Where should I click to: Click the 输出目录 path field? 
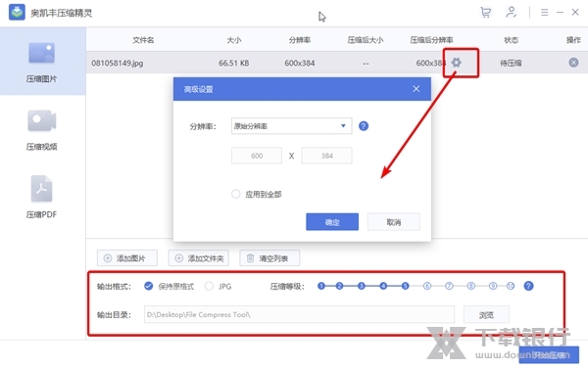pos(299,314)
